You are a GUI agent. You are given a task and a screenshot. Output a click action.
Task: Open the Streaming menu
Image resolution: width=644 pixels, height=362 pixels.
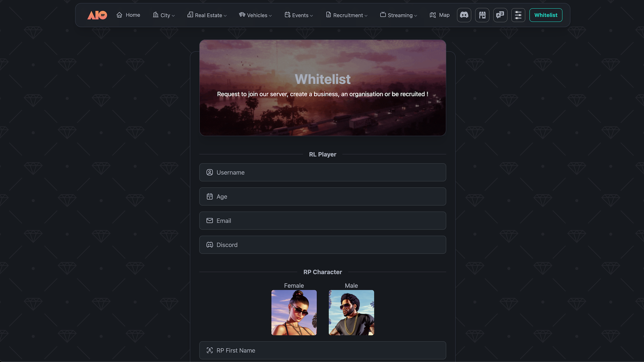tap(398, 15)
